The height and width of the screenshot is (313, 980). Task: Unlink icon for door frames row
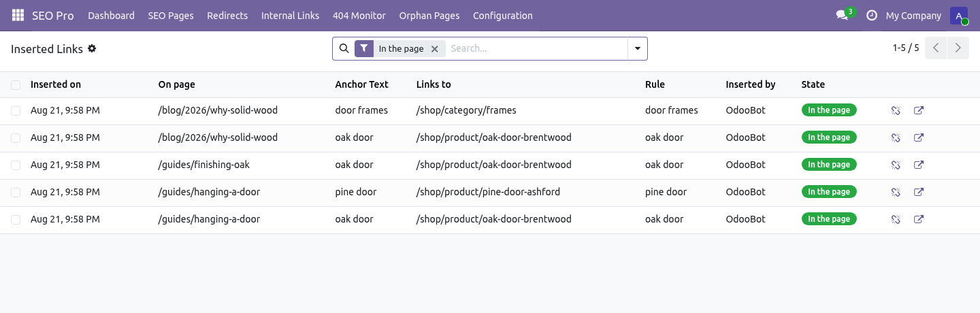[896, 110]
